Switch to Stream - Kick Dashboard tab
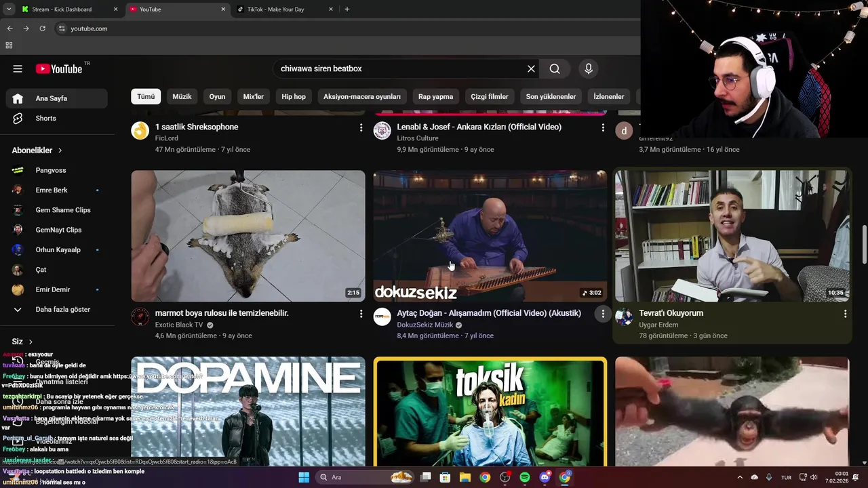This screenshot has height=488, width=868. coord(68,9)
